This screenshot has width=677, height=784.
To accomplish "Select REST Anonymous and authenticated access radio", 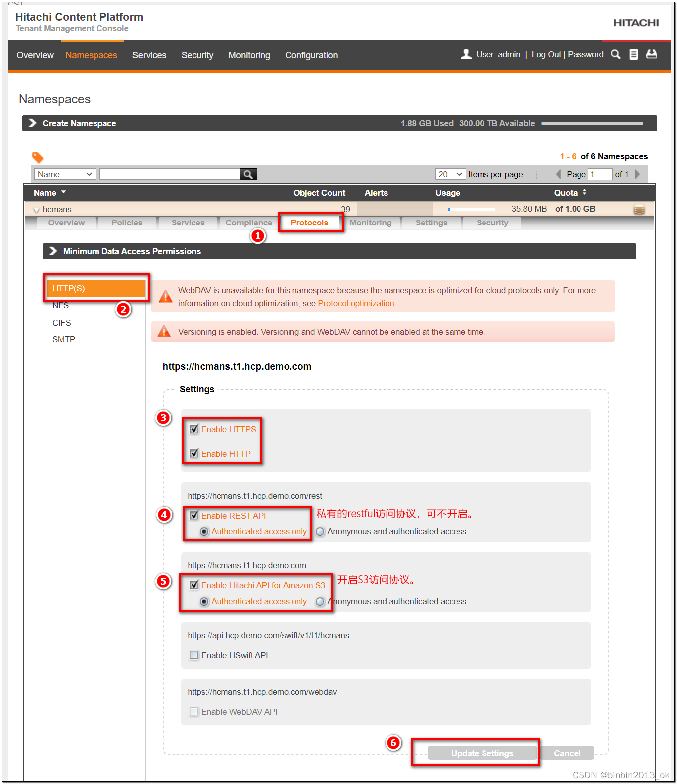I will coord(320,531).
